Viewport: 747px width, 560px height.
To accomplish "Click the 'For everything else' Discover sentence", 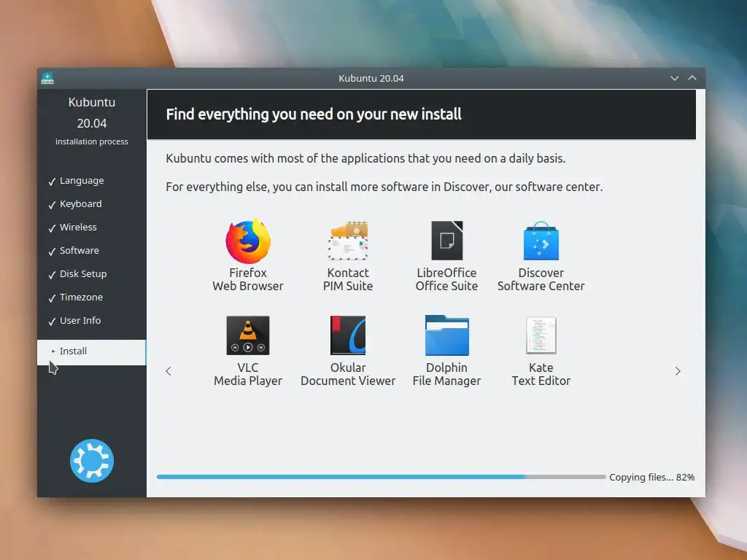I will [x=384, y=187].
